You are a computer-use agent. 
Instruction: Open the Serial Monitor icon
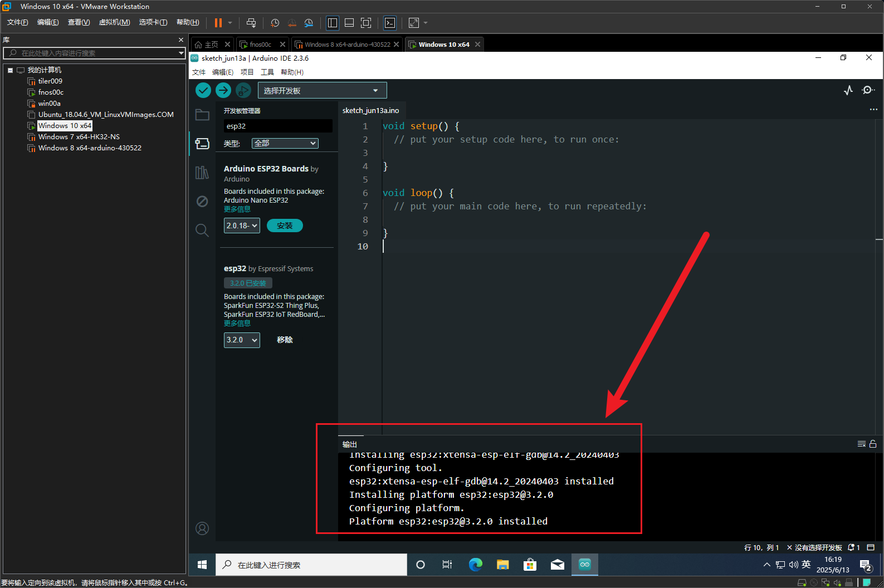868,90
